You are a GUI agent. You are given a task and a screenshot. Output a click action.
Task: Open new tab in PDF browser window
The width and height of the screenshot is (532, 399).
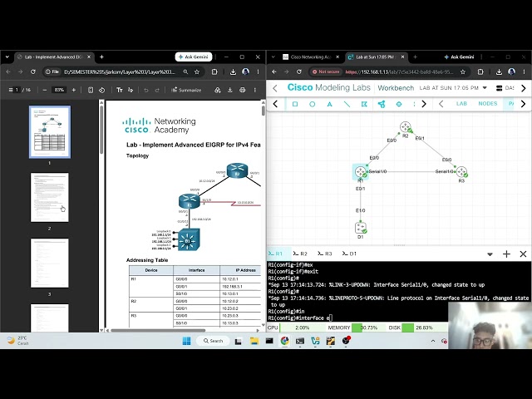101,57
